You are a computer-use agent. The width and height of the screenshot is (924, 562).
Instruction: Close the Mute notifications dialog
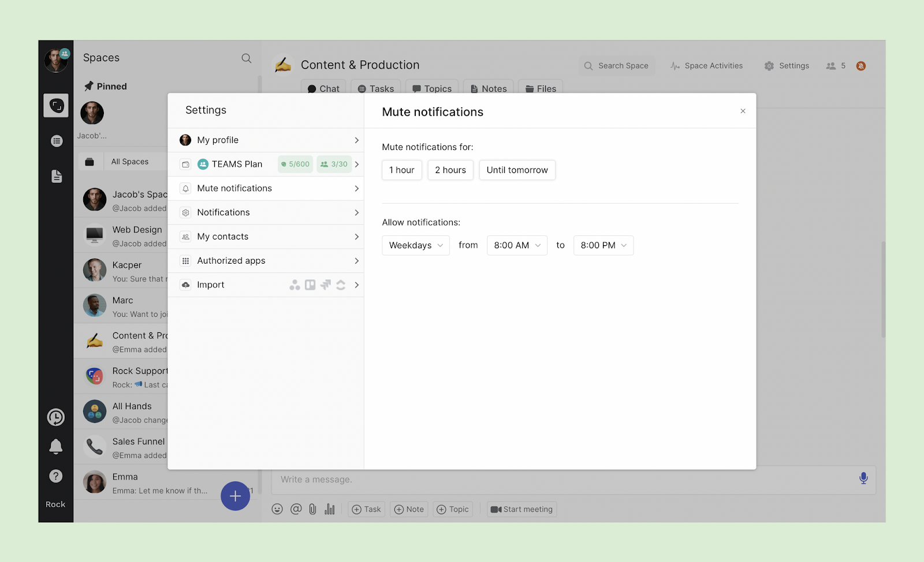tap(743, 111)
